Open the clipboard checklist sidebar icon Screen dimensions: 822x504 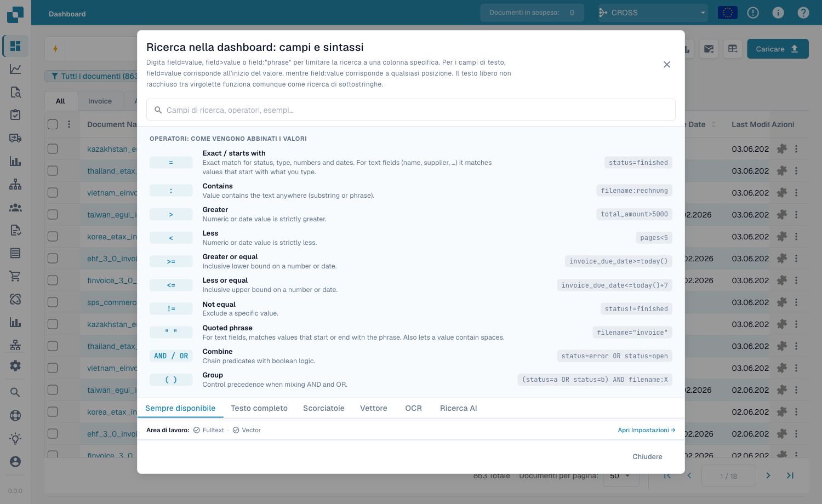coord(15,114)
